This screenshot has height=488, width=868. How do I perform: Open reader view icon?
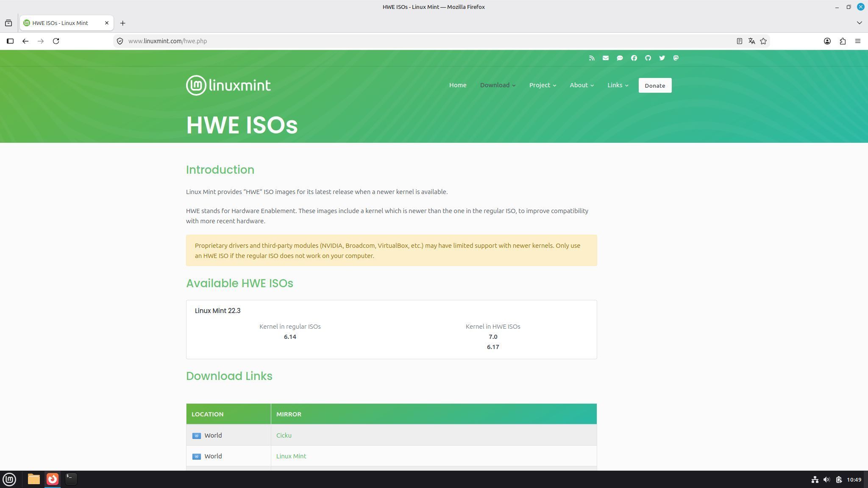click(x=739, y=41)
